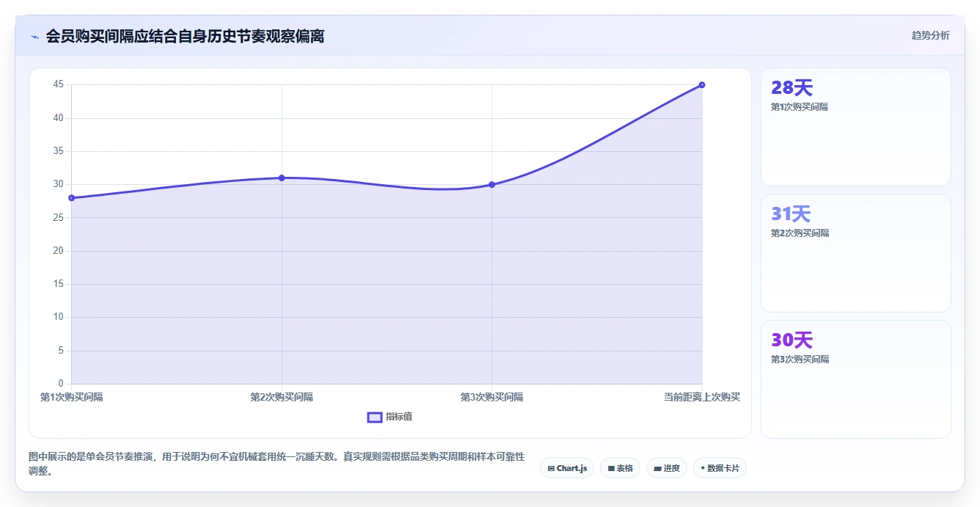980x507 pixels.
Task: Click the y-axis value 45
Action: 59,85
